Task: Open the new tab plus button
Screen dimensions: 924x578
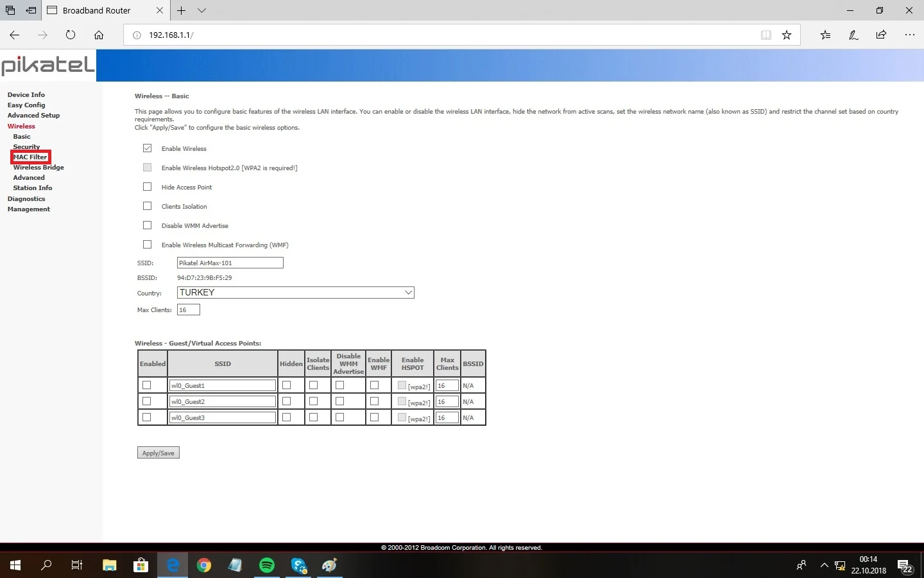Action: [182, 10]
